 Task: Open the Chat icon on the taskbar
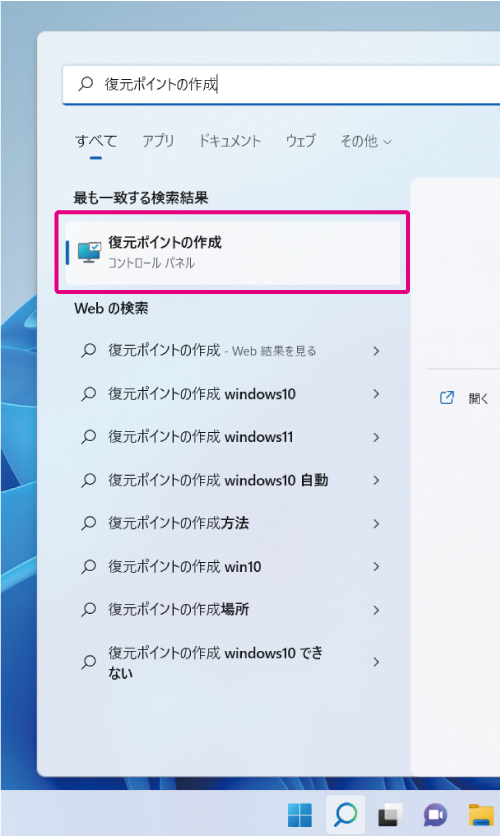tap(436, 815)
